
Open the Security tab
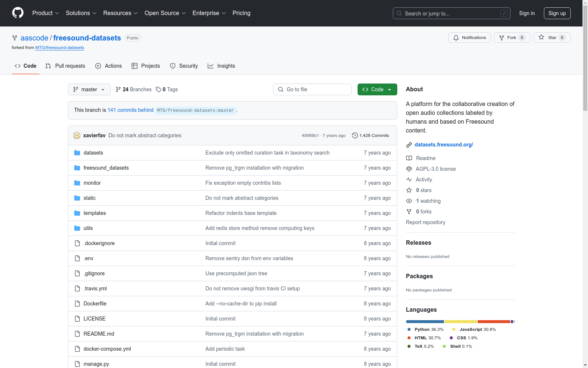184,66
